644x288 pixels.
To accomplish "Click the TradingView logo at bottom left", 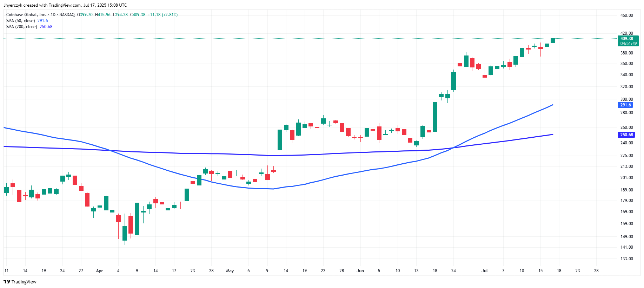I will (20, 282).
